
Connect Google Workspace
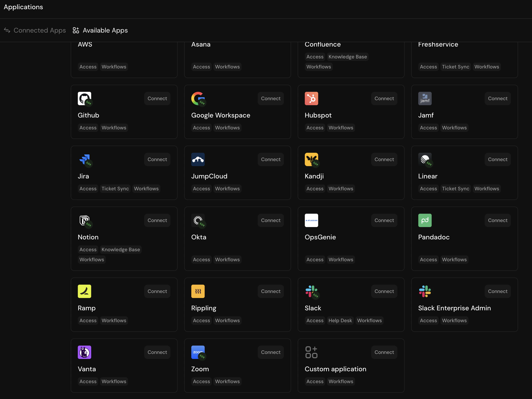click(270, 98)
